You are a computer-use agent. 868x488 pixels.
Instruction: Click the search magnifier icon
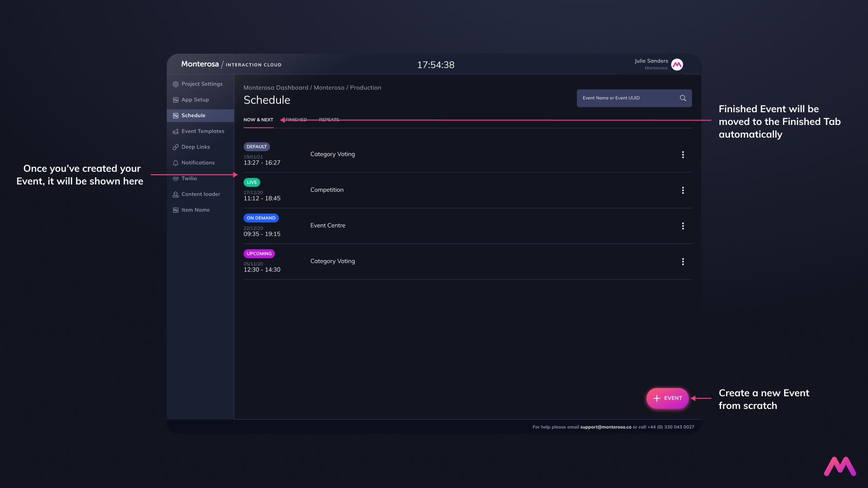tap(683, 98)
